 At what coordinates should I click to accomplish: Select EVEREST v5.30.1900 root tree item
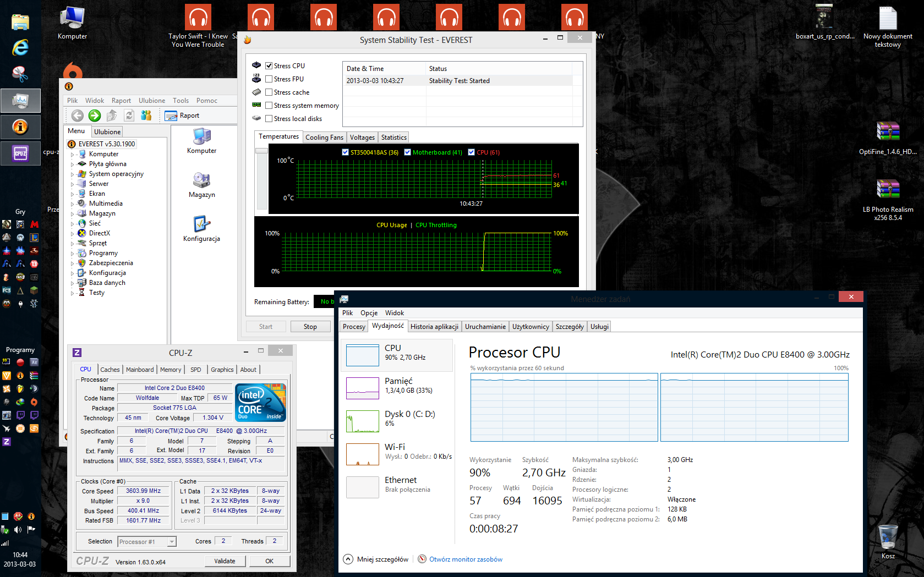pos(102,144)
